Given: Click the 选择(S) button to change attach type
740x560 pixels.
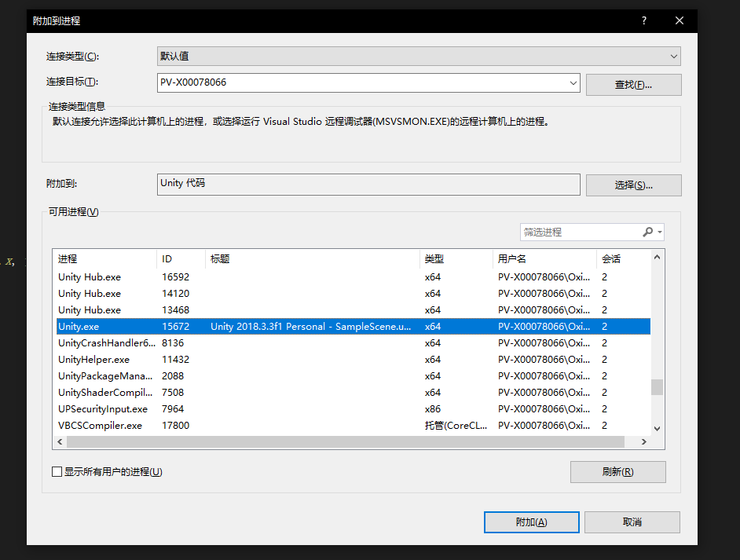Looking at the screenshot, I should pyautogui.click(x=633, y=185).
